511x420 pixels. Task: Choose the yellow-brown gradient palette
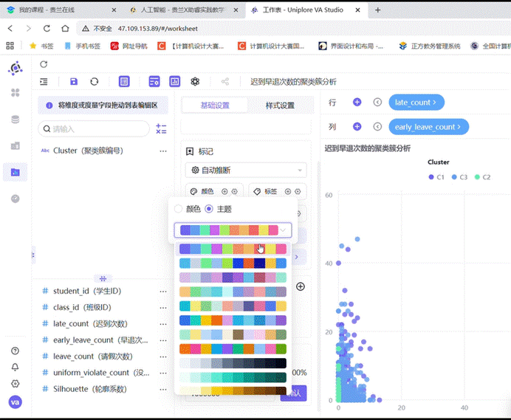[233, 390]
